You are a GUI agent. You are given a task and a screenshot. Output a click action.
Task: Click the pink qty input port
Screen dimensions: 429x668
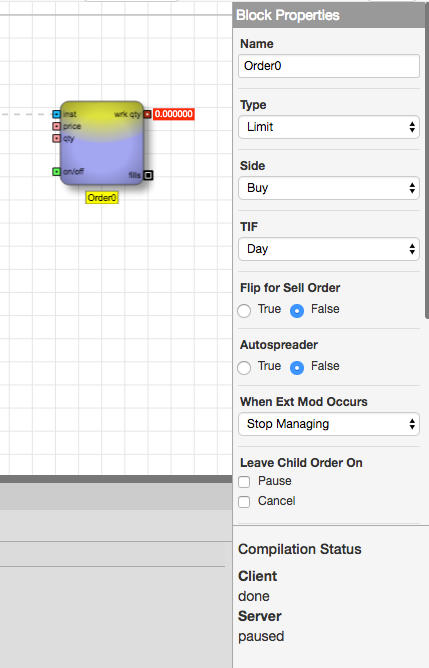coord(56,138)
